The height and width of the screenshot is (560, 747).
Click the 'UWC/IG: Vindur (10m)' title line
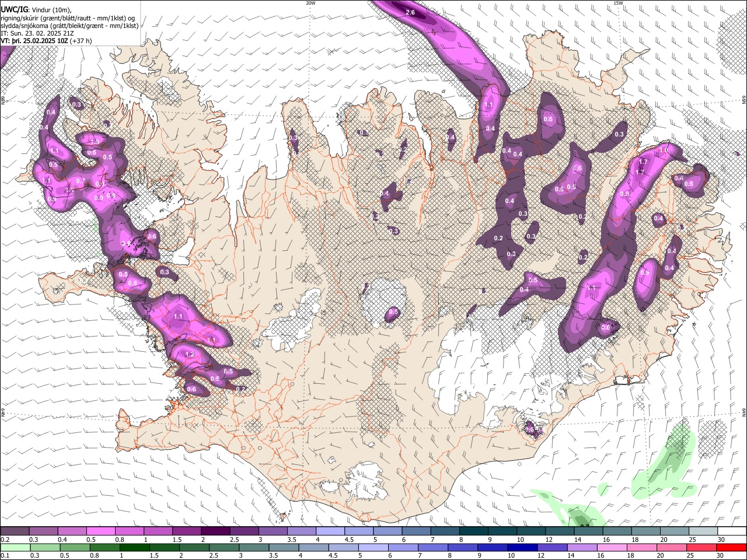36,9
